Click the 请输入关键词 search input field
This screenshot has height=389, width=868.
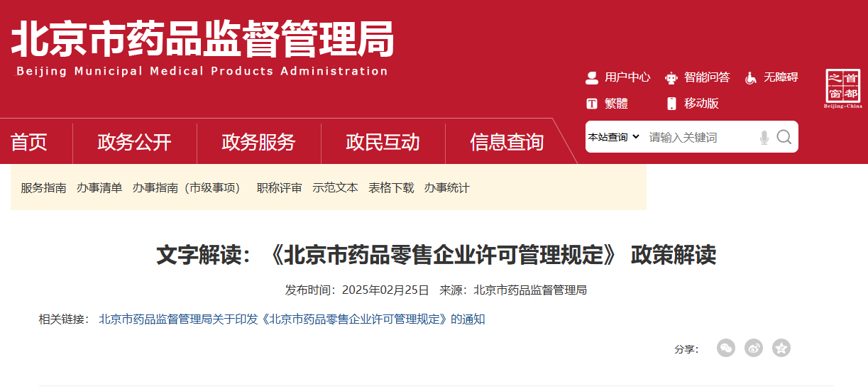(699, 137)
